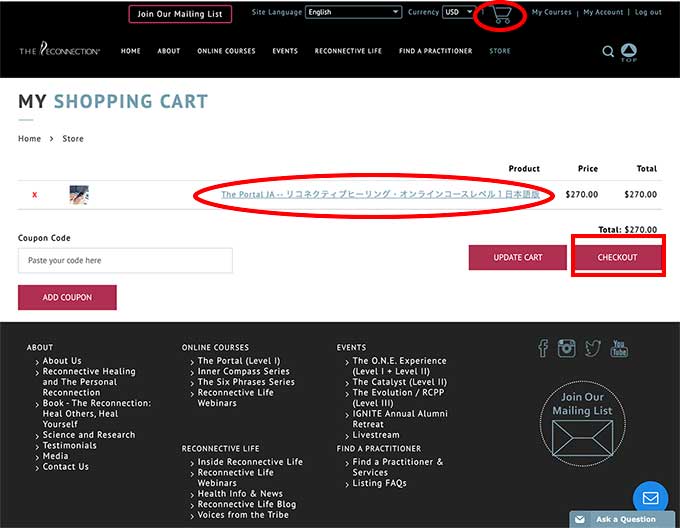680x528 pixels.
Task: Remove item with the red X
Action: coord(35,195)
